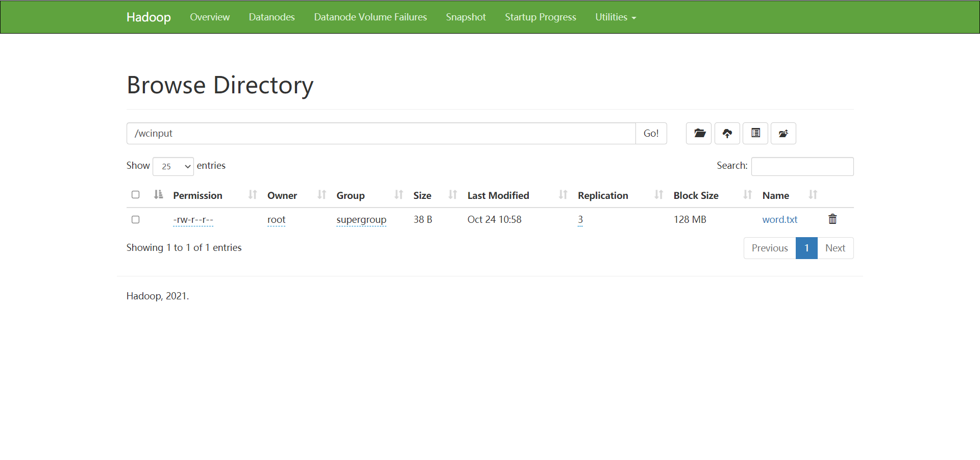Click replication value 3
980x460 pixels.
(x=580, y=220)
